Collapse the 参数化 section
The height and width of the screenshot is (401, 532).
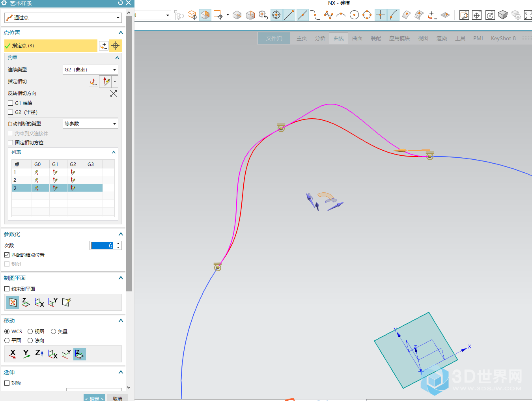(121, 234)
